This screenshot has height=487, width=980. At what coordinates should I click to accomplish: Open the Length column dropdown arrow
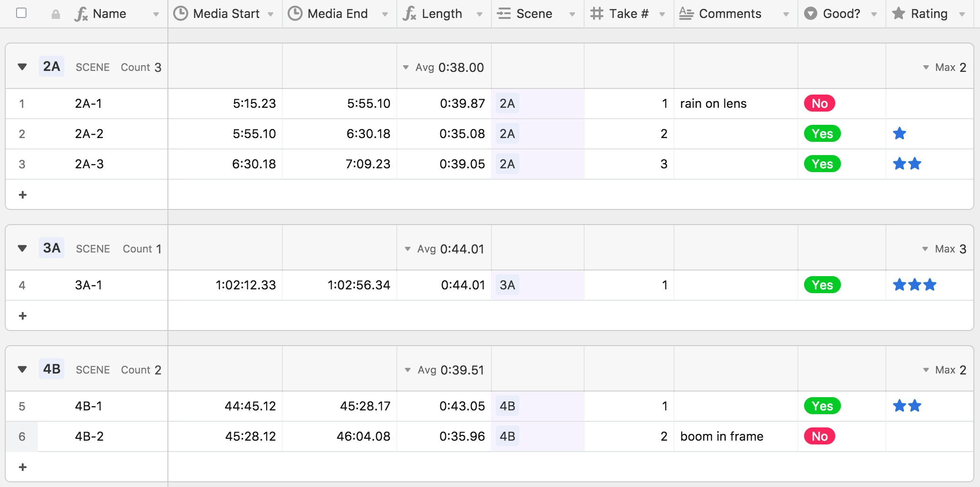point(480,15)
